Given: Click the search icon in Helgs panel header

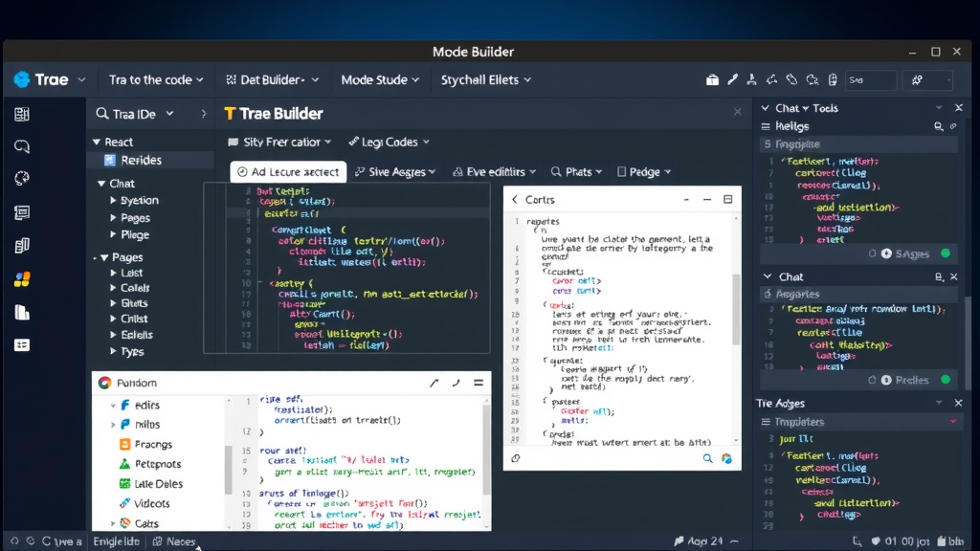Looking at the screenshot, I should click(938, 126).
